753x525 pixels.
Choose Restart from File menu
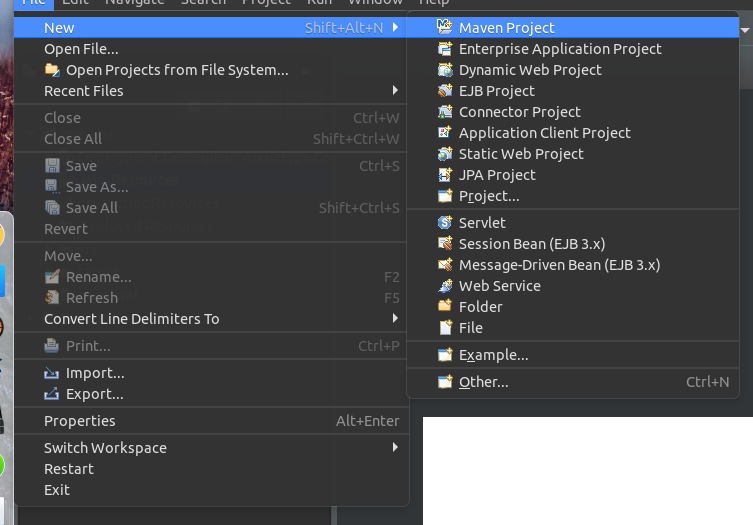coord(210,469)
